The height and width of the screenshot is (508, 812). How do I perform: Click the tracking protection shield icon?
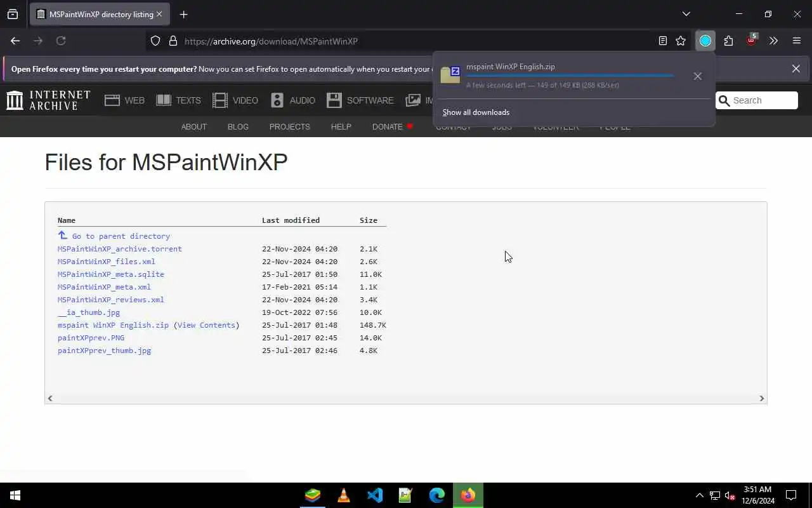pyautogui.click(x=155, y=41)
